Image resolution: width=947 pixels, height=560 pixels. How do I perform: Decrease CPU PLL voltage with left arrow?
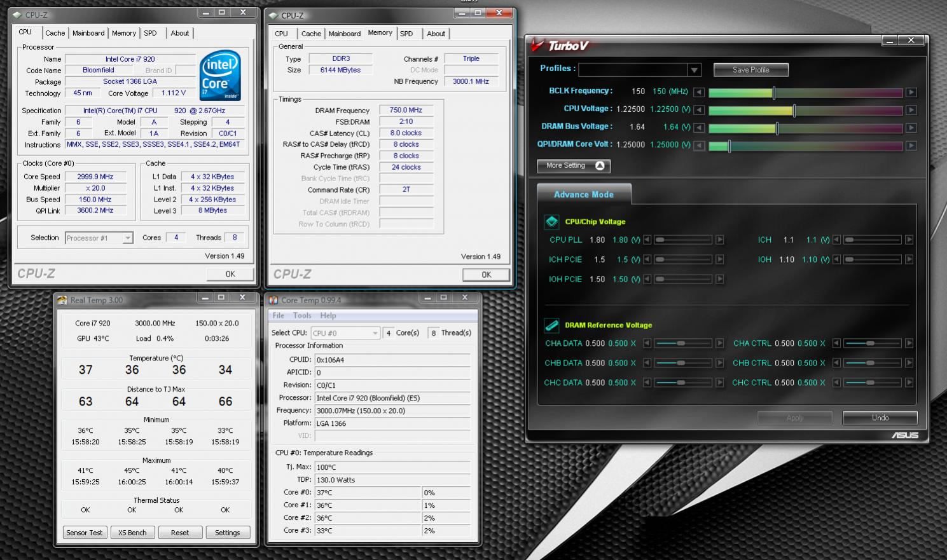tap(647, 240)
